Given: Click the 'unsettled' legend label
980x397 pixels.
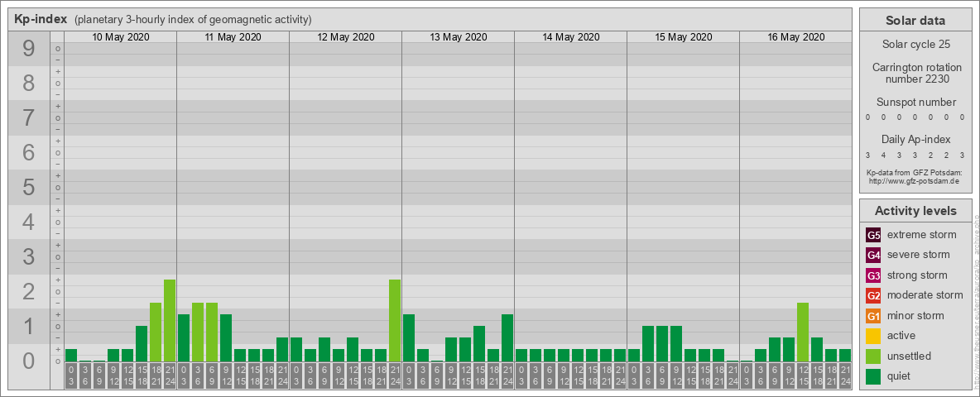Looking at the screenshot, I should [x=909, y=356].
